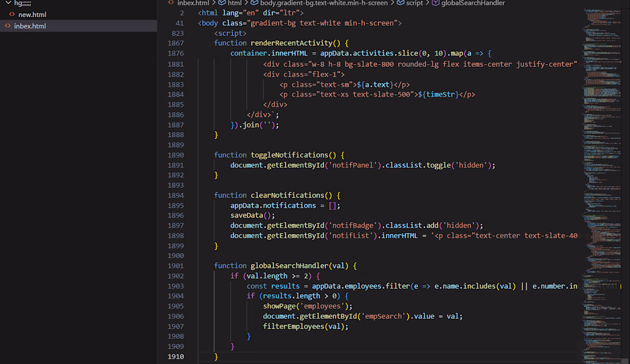
Task: Click }).join(''); on line 1887
Action: click(255, 125)
